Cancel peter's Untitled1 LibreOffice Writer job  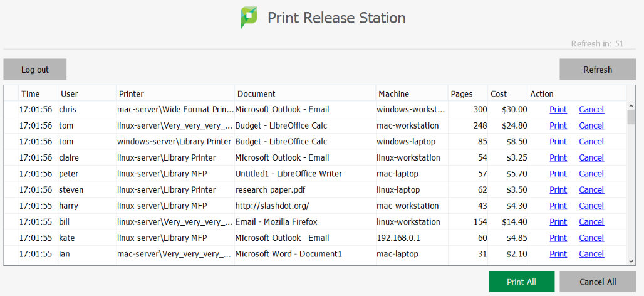coord(591,174)
